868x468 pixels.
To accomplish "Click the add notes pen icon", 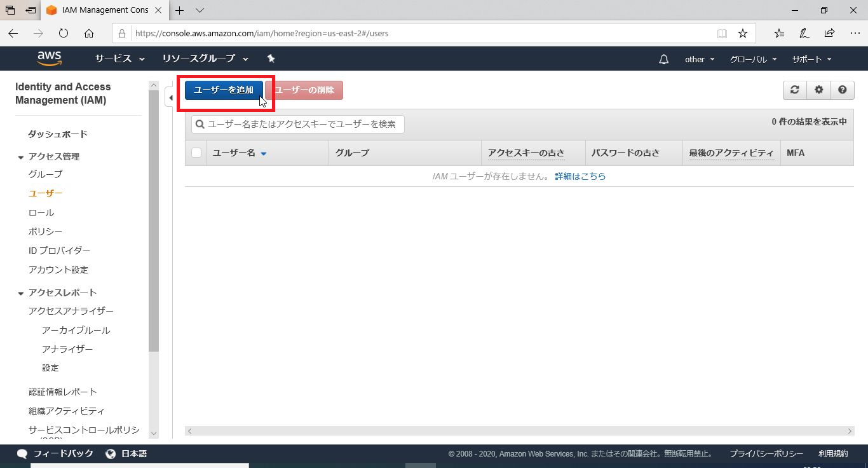I will click(x=804, y=33).
